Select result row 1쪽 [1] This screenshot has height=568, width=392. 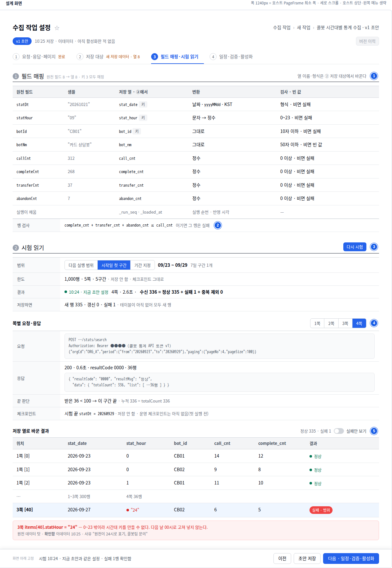coord(196,470)
